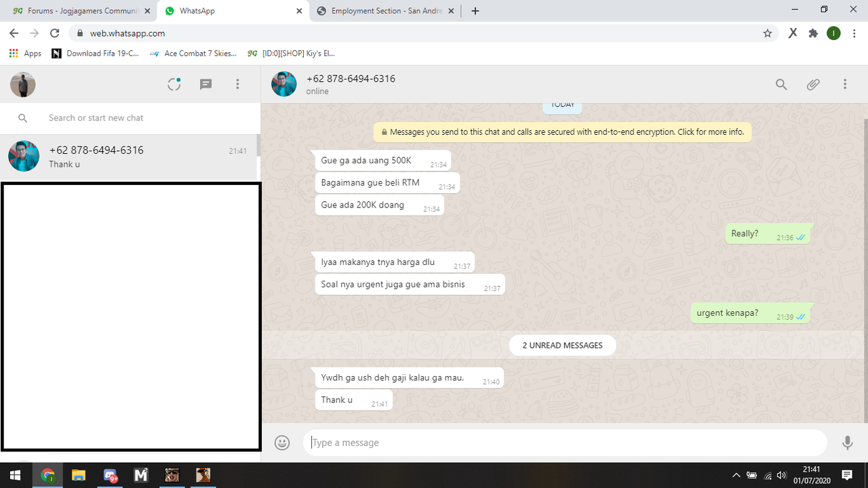Close the Employment Section tab
Screen dimensions: 868x488
[451, 11]
